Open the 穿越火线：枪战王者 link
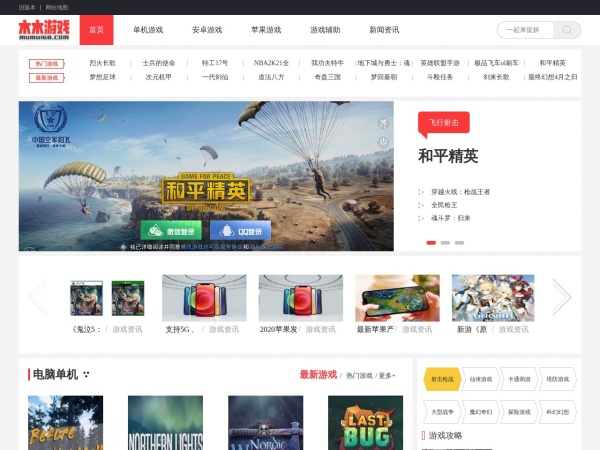600x450 pixels. click(460, 192)
